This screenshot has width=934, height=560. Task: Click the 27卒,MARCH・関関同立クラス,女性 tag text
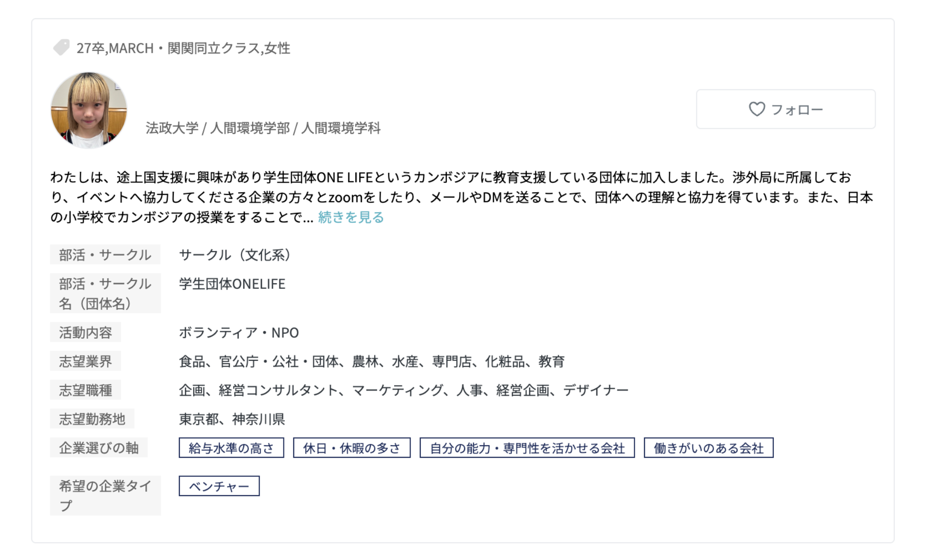click(x=183, y=48)
